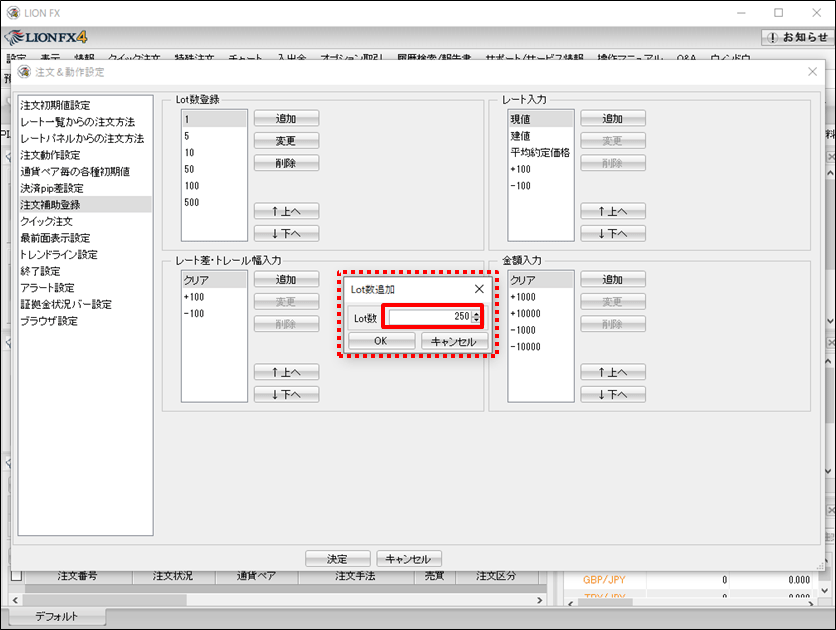Select +10000 in the 金額入力 list
The width and height of the screenshot is (836, 630).
coord(541,313)
